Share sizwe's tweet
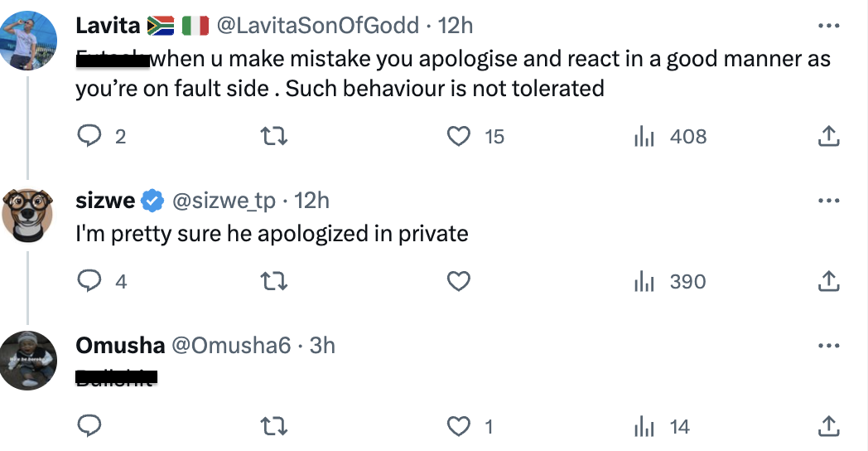The image size is (868, 451). coord(829,281)
